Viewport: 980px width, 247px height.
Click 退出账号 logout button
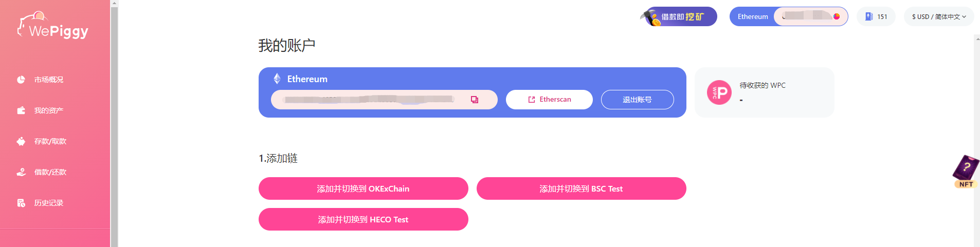tap(637, 100)
